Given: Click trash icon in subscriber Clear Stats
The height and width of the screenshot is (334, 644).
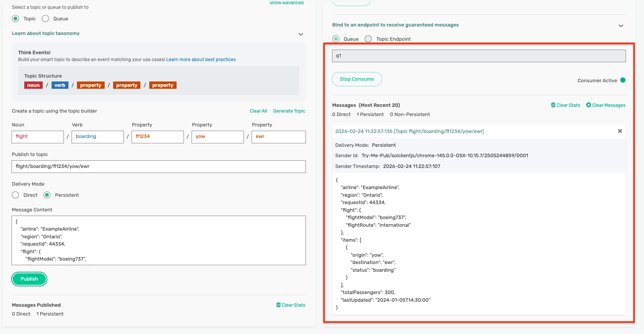Looking at the screenshot, I should click(x=553, y=105).
